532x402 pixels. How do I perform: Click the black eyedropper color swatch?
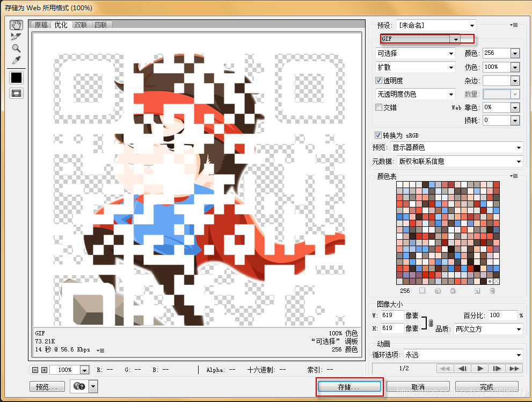point(16,78)
